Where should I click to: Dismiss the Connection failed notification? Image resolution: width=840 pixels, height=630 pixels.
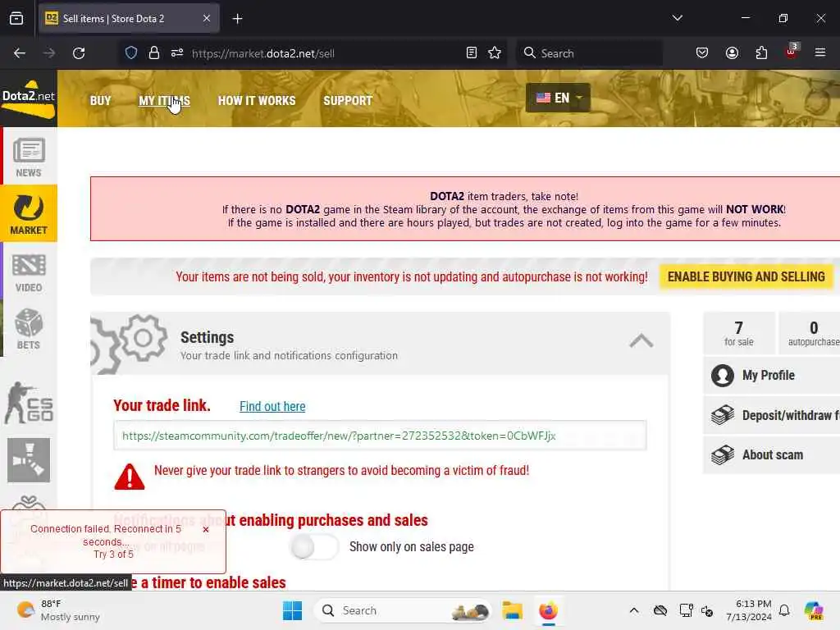tap(206, 529)
